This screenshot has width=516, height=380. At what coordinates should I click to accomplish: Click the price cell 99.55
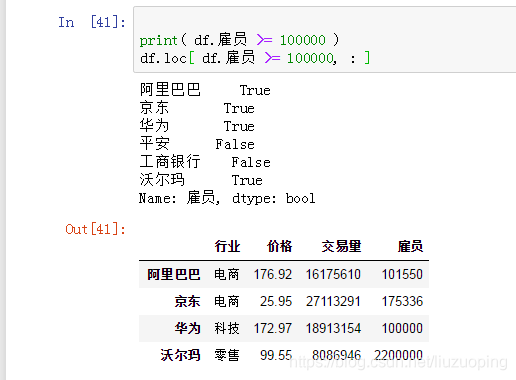(x=276, y=355)
